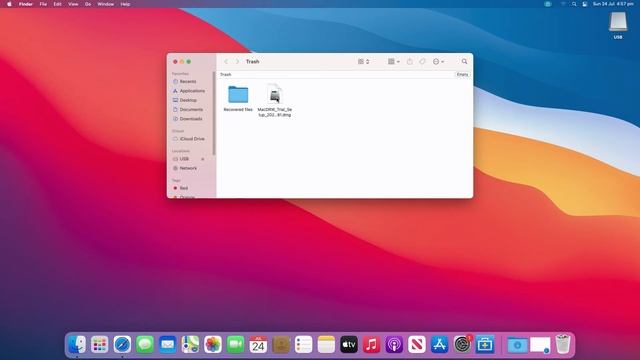This screenshot has height=360, width=640.
Task: Click the date and time in menu bar
Action: pos(613,4)
